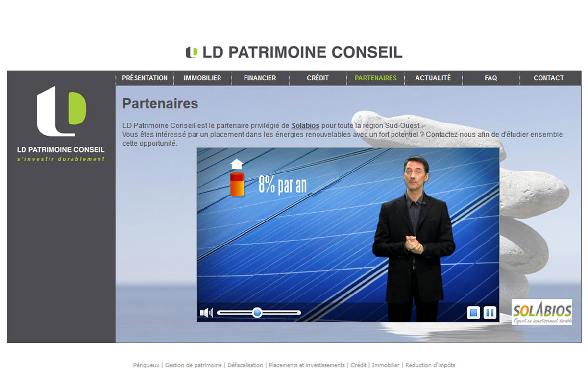Go to the FAQ page
Screen dimensions: 588x392
[x=491, y=78]
